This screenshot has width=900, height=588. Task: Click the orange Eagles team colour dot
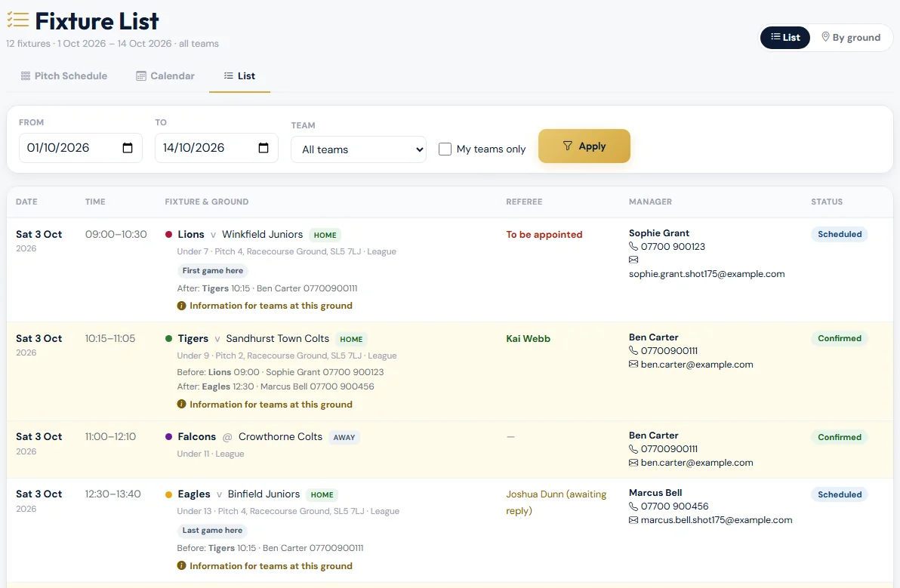coord(169,494)
